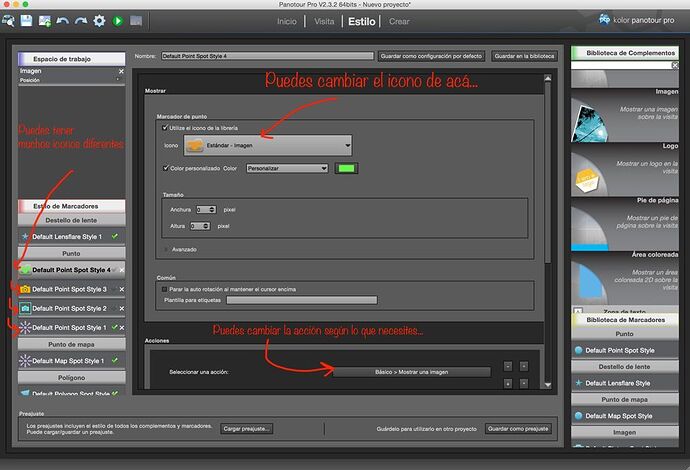Collapse the 'Punto de mapa' styles section
Screen dimensions: 690x470
[x=71, y=344]
